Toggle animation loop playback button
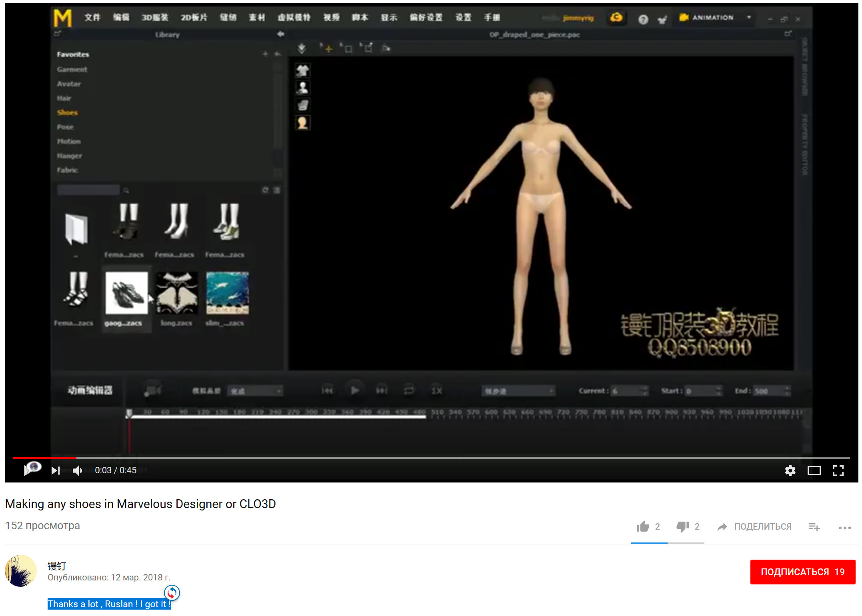Image resolution: width=862 pixels, height=616 pixels. click(x=409, y=390)
